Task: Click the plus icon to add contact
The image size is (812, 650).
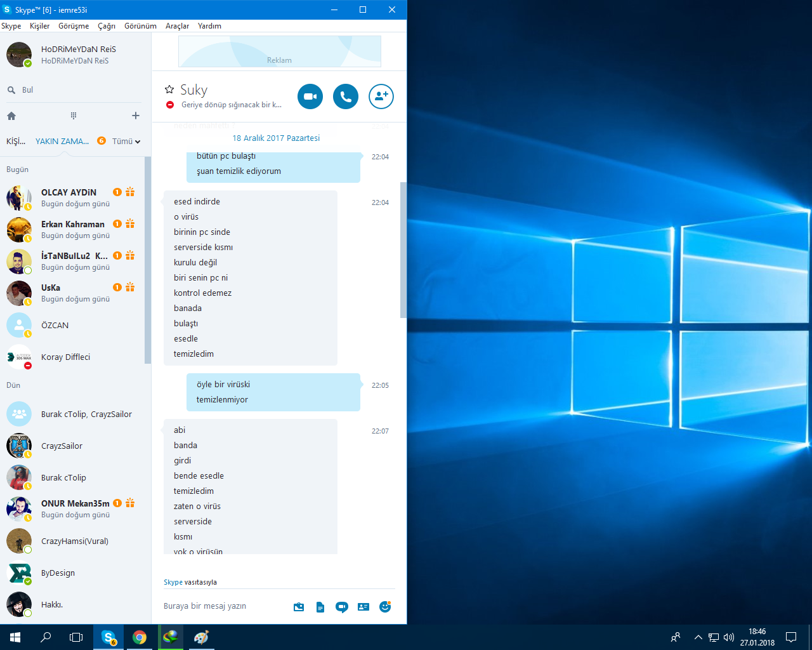Action: (135, 116)
